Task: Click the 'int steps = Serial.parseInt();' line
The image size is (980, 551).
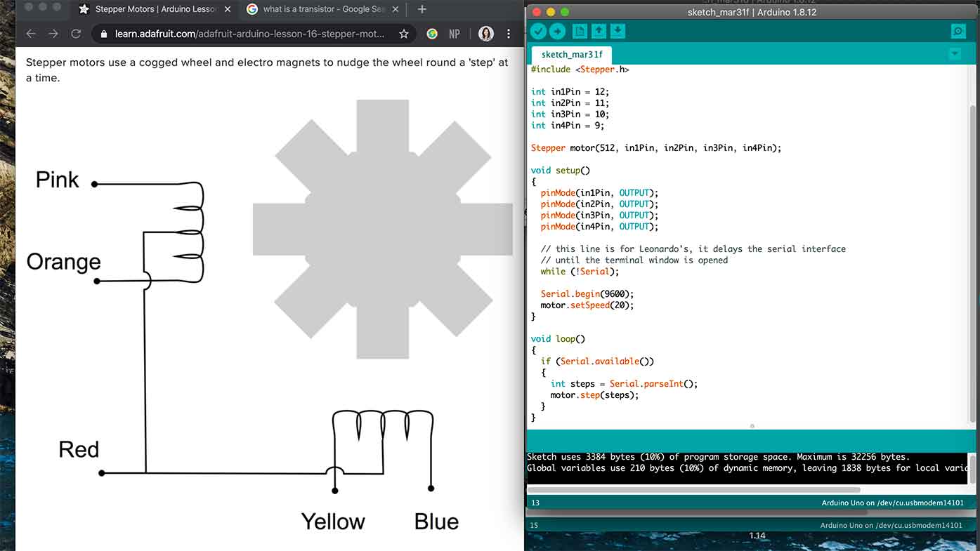Action: [624, 384]
